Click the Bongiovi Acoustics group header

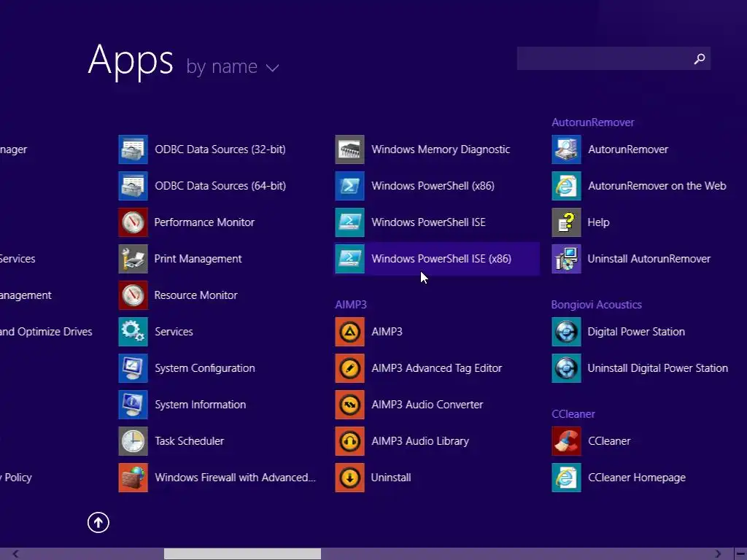click(x=597, y=305)
